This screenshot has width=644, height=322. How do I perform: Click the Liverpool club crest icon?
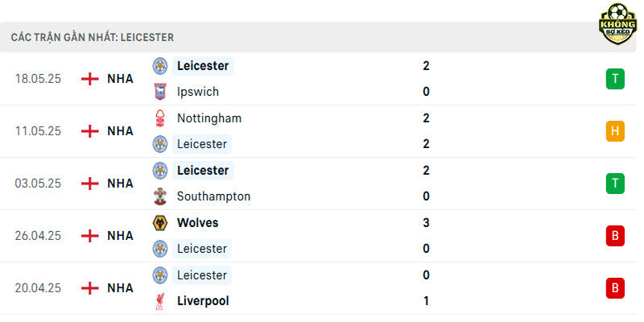pyautogui.click(x=159, y=301)
